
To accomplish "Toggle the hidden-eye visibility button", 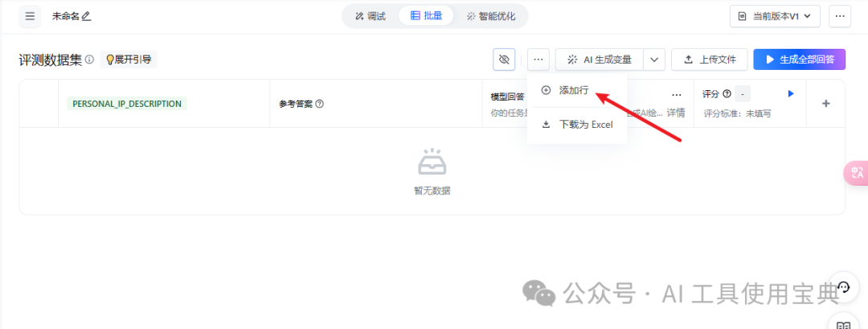I will click(504, 60).
